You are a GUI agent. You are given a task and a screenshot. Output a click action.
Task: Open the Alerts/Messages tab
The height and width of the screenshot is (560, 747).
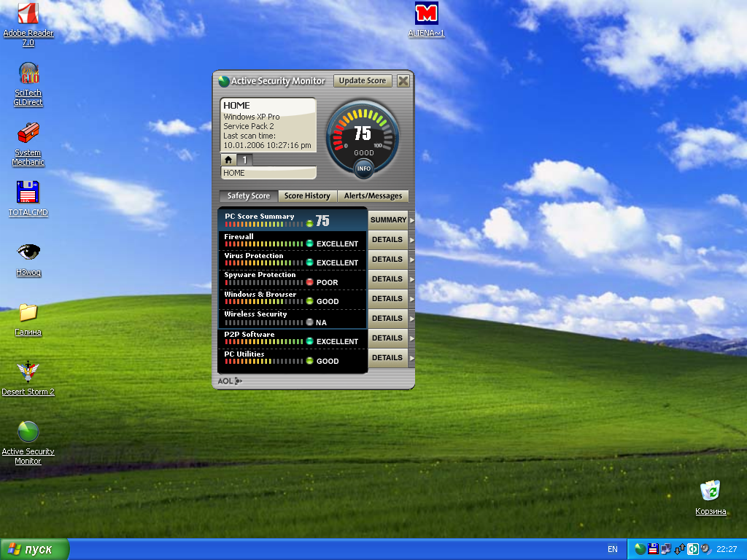373,195
